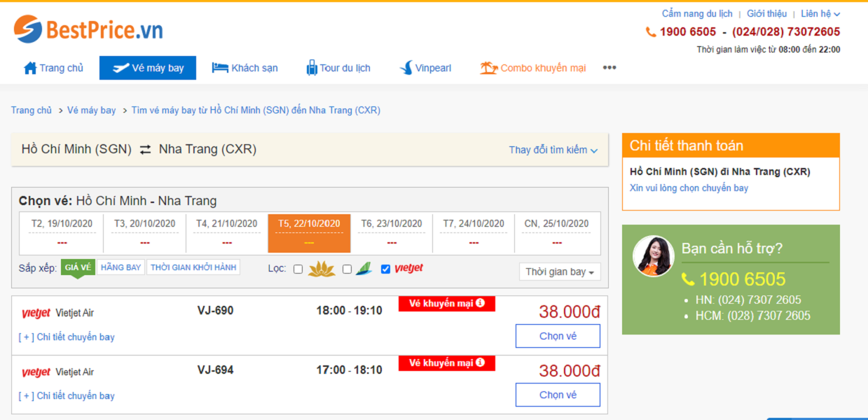This screenshot has width=868, height=420.
Task: Select date T7, 24/10/2020
Action: (x=474, y=232)
